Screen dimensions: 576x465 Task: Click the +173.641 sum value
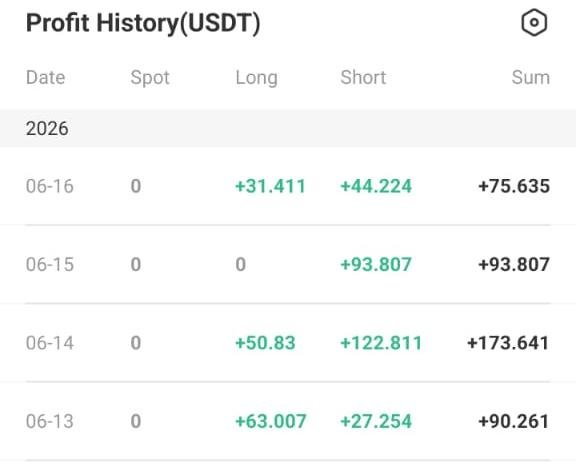508,343
